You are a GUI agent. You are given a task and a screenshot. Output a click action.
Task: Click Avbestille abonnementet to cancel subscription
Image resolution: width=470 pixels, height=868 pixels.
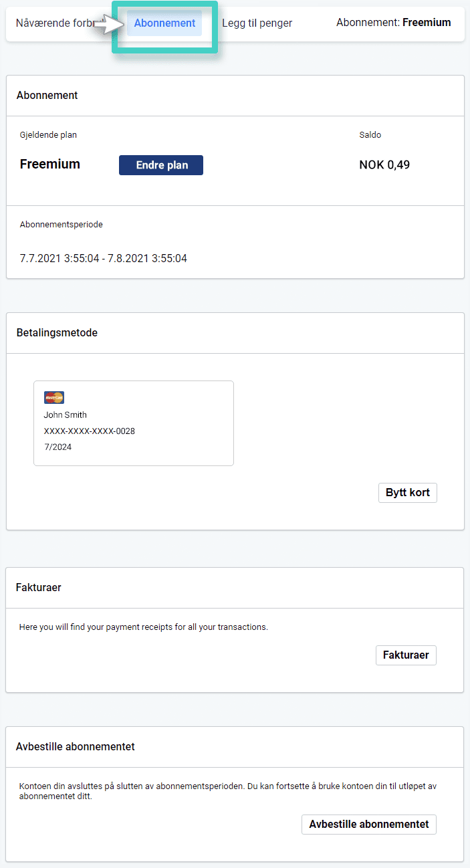[368, 825]
